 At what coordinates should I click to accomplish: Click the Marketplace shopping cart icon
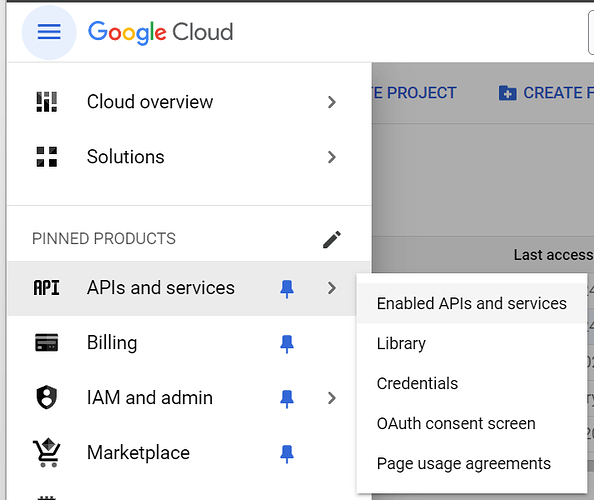47,452
